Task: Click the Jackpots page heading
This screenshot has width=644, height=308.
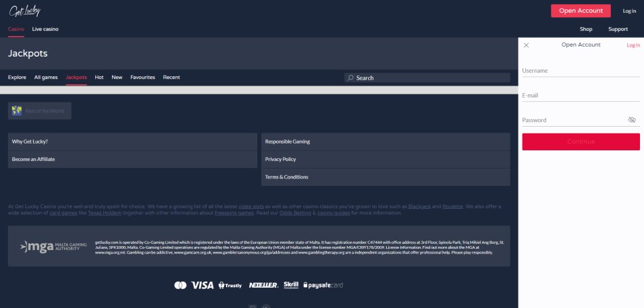Action: 28,54
